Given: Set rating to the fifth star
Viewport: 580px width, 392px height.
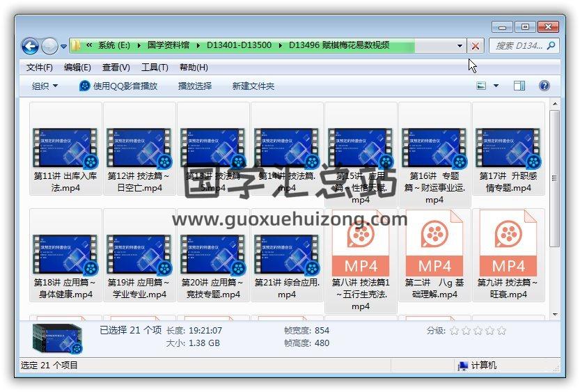Looking at the screenshot, I should pos(501,331).
